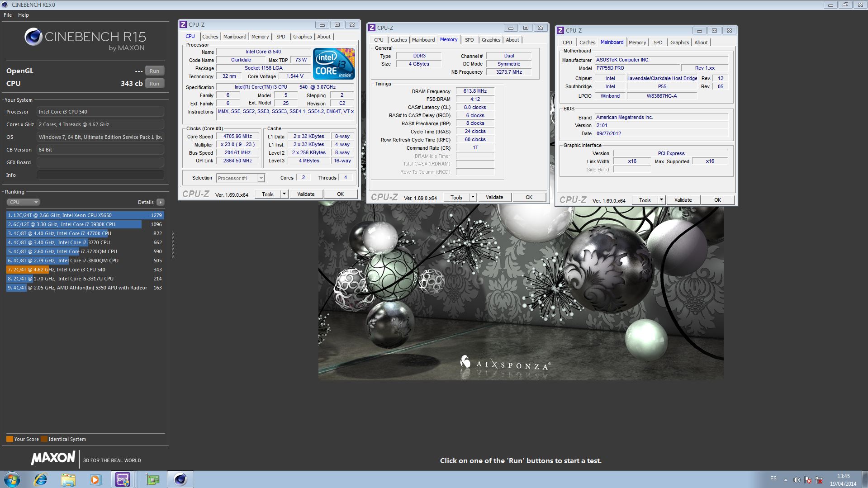868x488 pixels.
Task: Select AMD Athlon 5350 ranking entry
Action: [85, 288]
